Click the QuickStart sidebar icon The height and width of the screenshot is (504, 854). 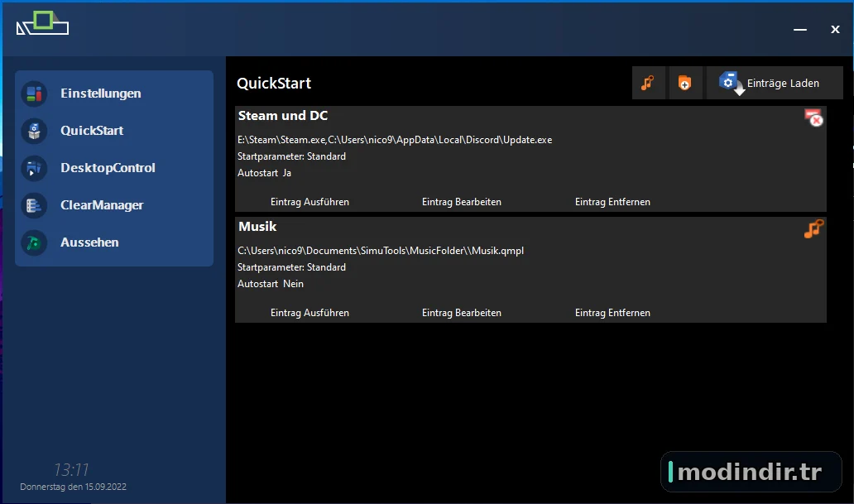[34, 131]
